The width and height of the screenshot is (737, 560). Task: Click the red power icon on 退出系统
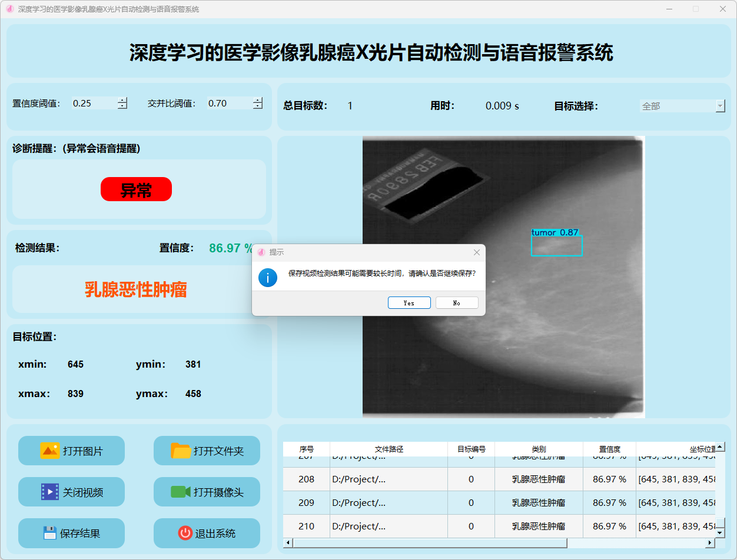[185, 533]
